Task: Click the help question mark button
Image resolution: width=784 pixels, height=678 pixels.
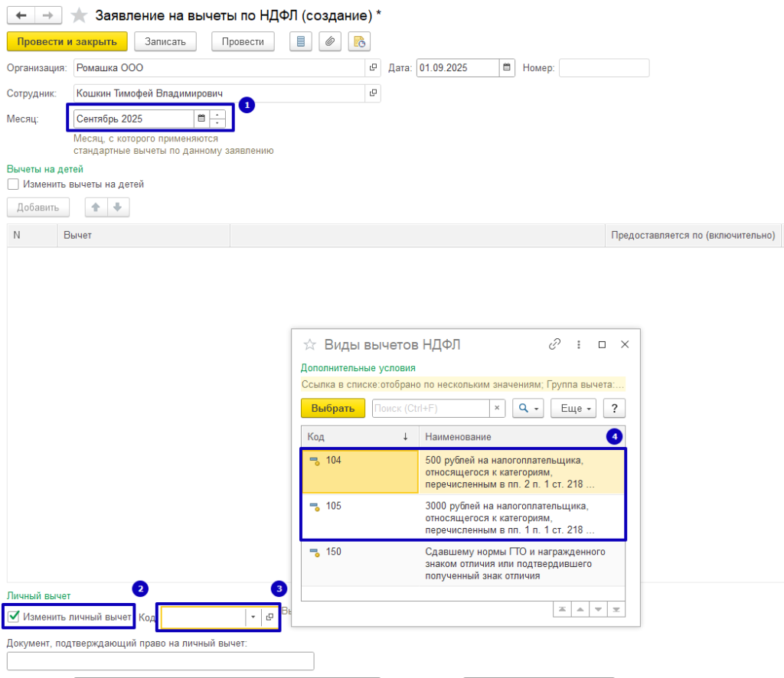Action: [614, 409]
